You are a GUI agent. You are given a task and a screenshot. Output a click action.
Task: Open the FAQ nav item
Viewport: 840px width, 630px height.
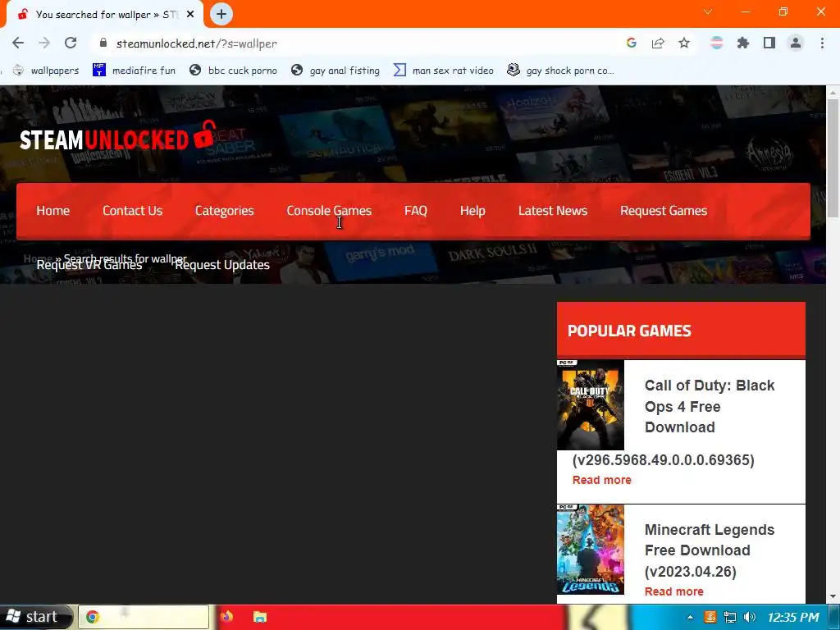(x=416, y=211)
